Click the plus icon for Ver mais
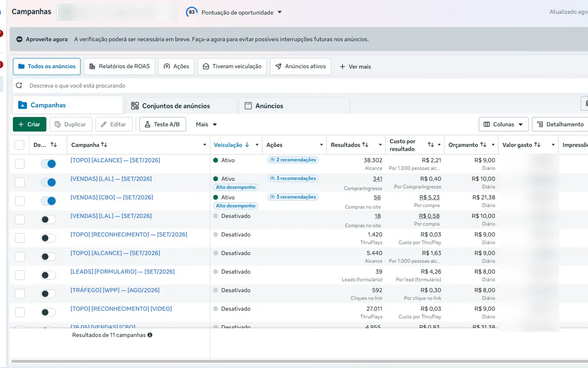This screenshot has width=588, height=368. 343,67
